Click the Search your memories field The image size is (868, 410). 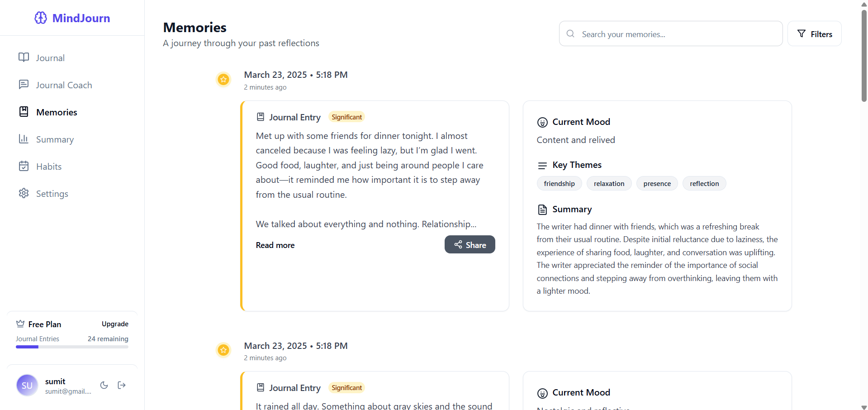671,33
